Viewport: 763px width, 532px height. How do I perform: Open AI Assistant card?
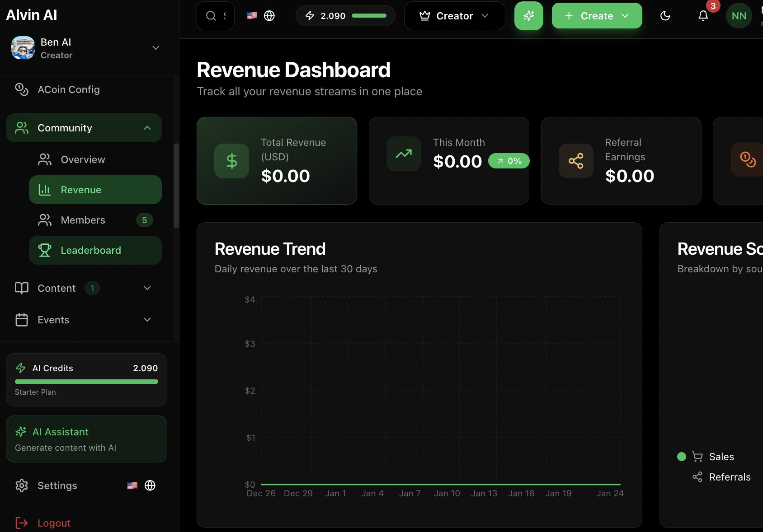tap(86, 439)
